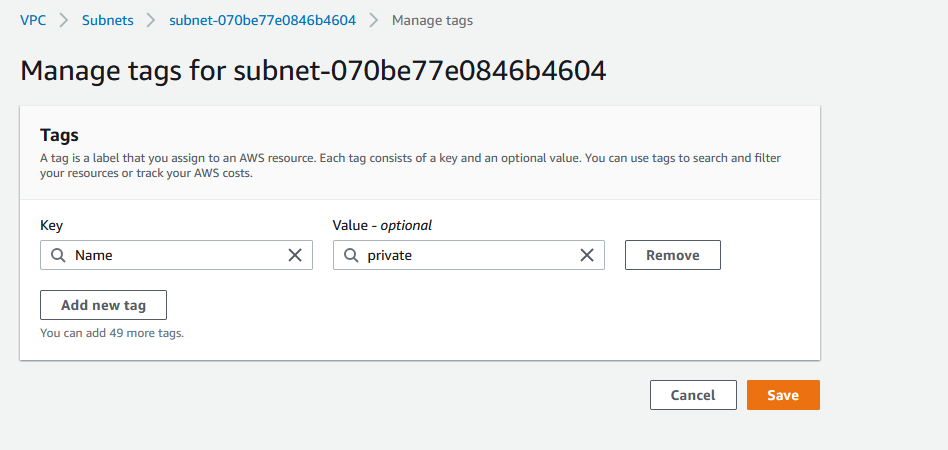Save the subnet tags
Viewport: 948px width, 450px height.
coord(784,395)
